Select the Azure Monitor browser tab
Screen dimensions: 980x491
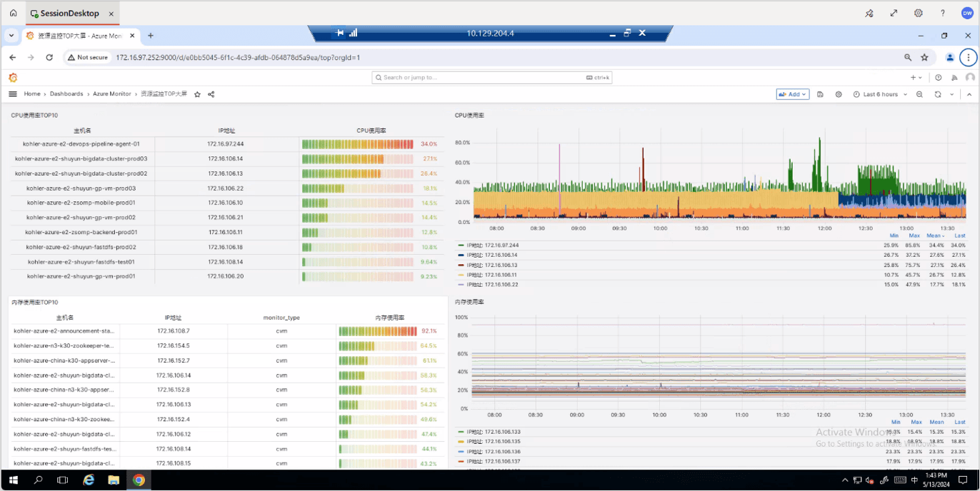click(80, 36)
